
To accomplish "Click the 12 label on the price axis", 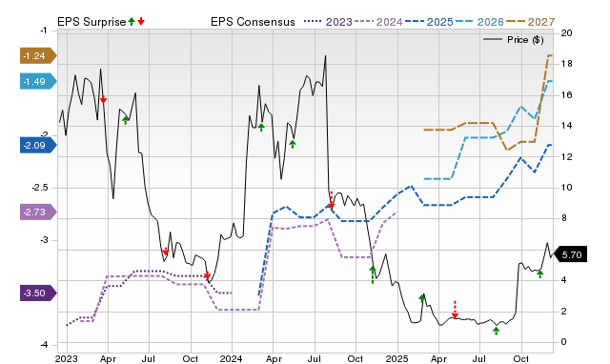I will point(567,156).
